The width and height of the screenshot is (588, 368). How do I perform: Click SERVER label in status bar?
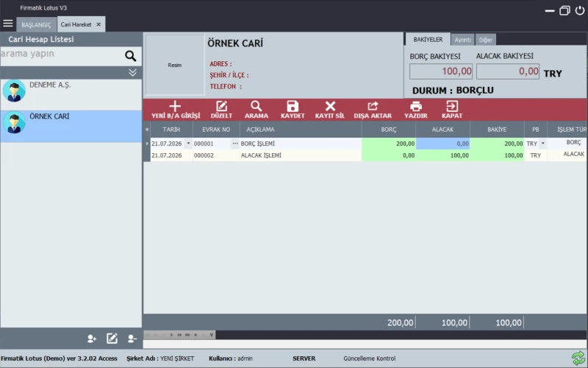304,358
